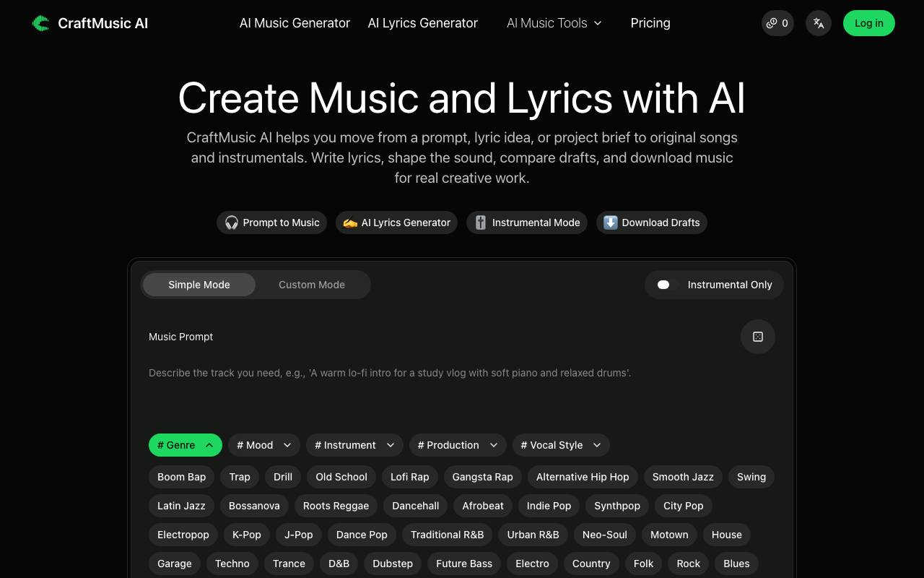Viewport: 924px width, 578px height.
Task: Click the random prompt dice icon
Action: [758, 337]
